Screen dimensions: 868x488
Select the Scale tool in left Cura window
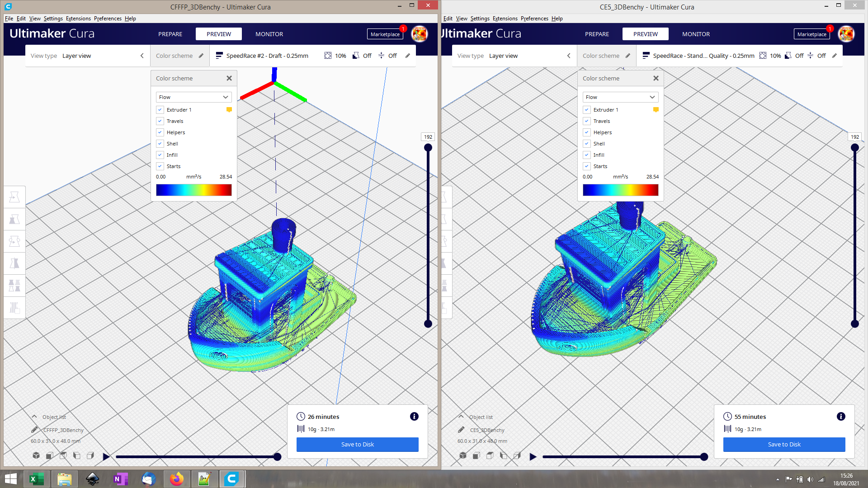coord(14,219)
